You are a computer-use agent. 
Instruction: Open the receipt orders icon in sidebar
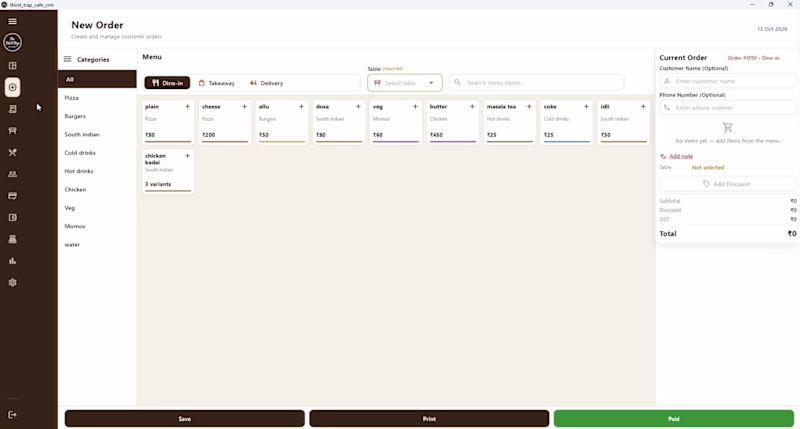(x=12, y=109)
